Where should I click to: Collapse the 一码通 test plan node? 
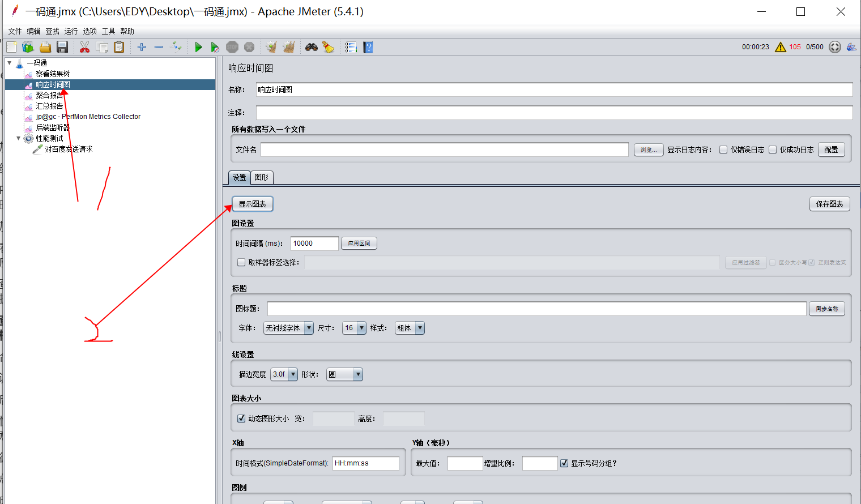point(10,63)
